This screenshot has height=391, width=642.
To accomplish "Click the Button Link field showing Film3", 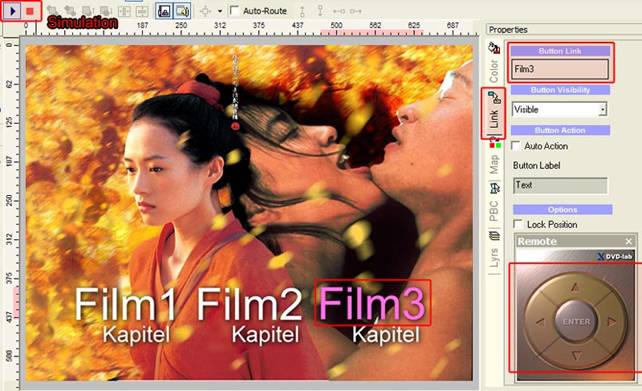I will (x=560, y=69).
